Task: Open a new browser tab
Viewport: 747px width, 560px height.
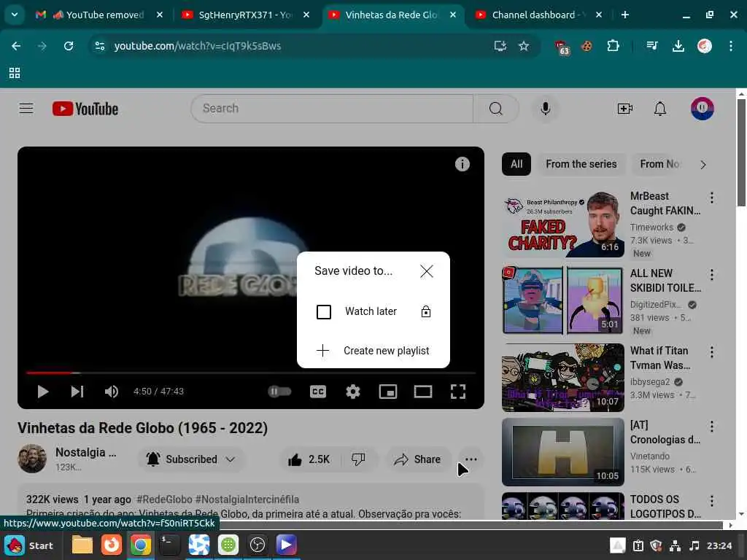Action: [x=624, y=15]
